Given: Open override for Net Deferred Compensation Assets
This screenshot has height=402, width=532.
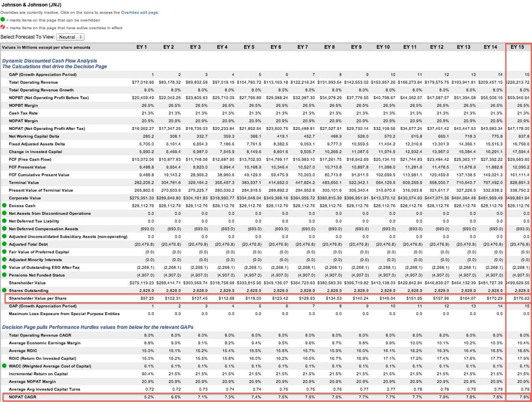Looking at the screenshot, I should [4, 229].
